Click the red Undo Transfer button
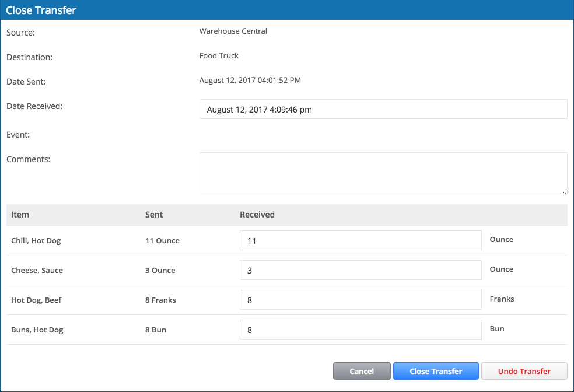 click(x=524, y=371)
